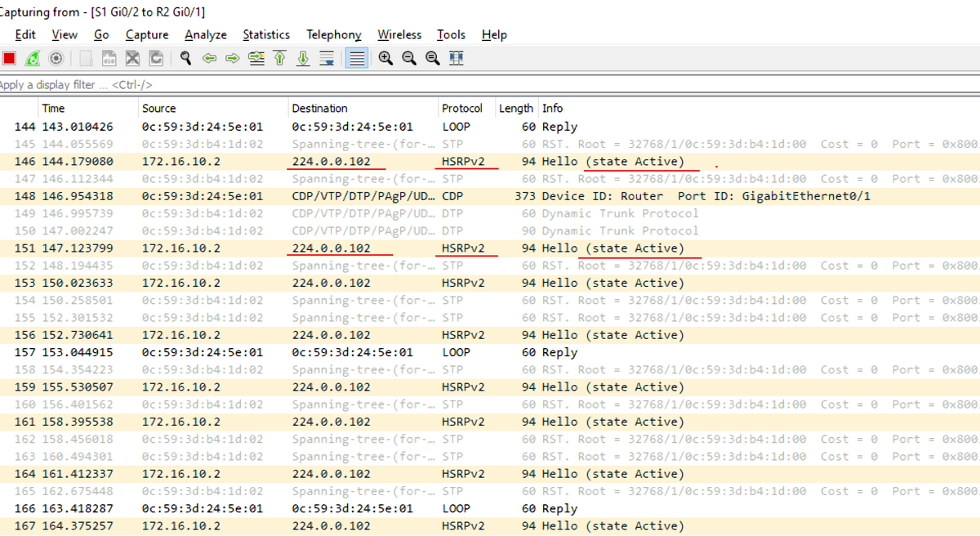Open the Analyze menu
The height and width of the screenshot is (536, 980).
206,34
